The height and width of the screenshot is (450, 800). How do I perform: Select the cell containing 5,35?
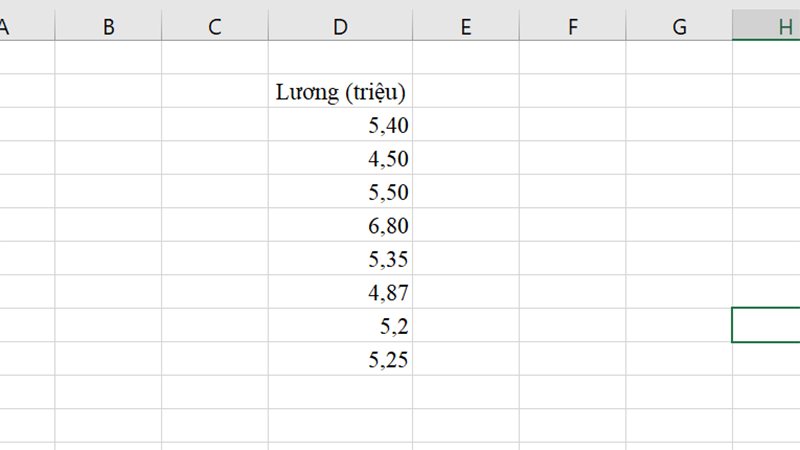pos(340,259)
